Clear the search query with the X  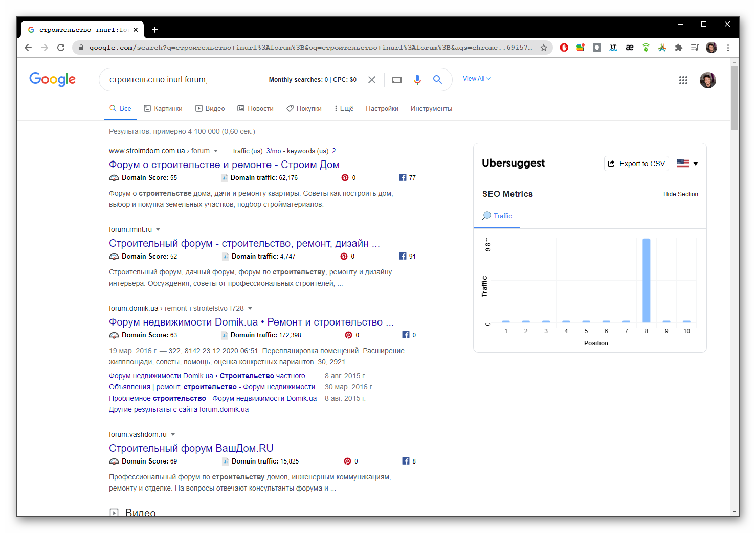pos(372,80)
